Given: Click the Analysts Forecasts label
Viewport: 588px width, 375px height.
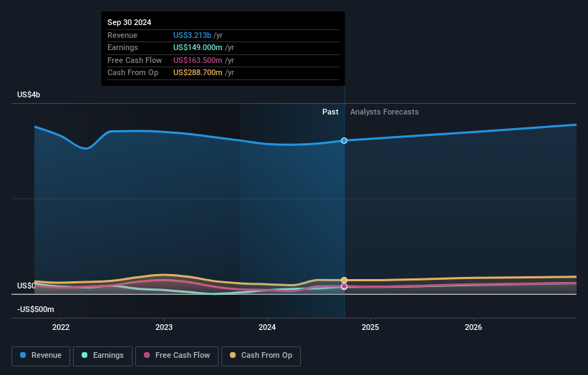Looking at the screenshot, I should (385, 112).
